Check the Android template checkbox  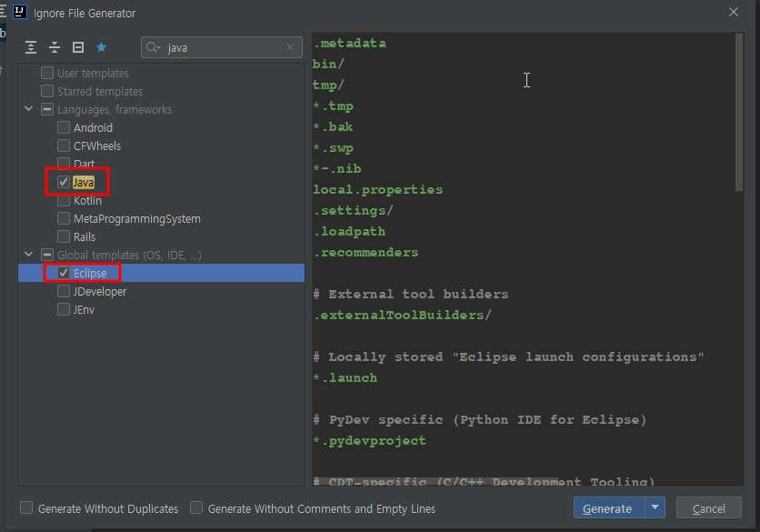click(x=64, y=127)
